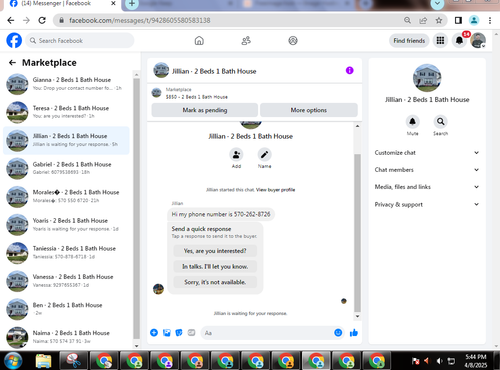The width and height of the screenshot is (500, 370).
Task: Reload page in browser toolbar
Action: (x=42, y=20)
